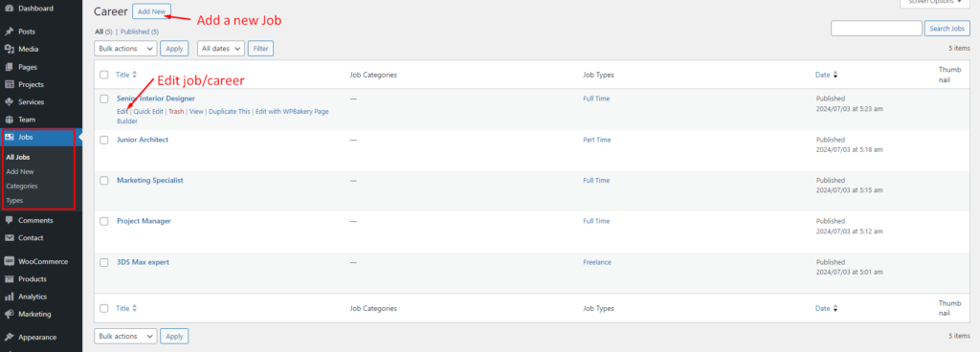Click the Add New button beside Career
980x352 pixels.
coord(151,11)
